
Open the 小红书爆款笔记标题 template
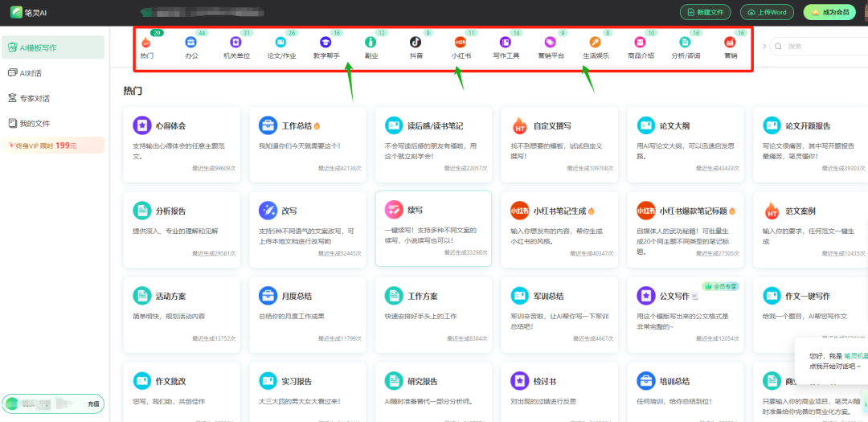(686, 229)
